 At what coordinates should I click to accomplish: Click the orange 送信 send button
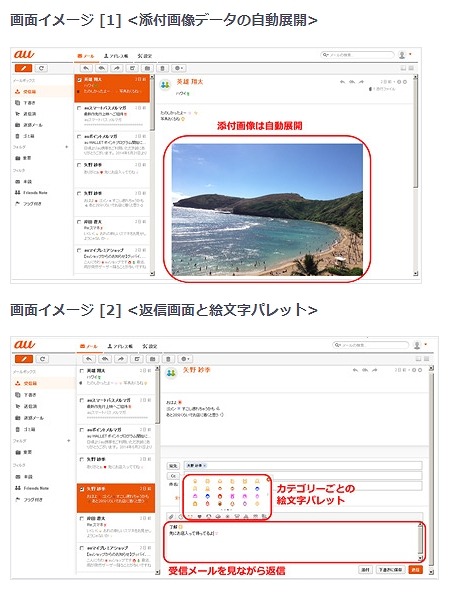[415, 569]
